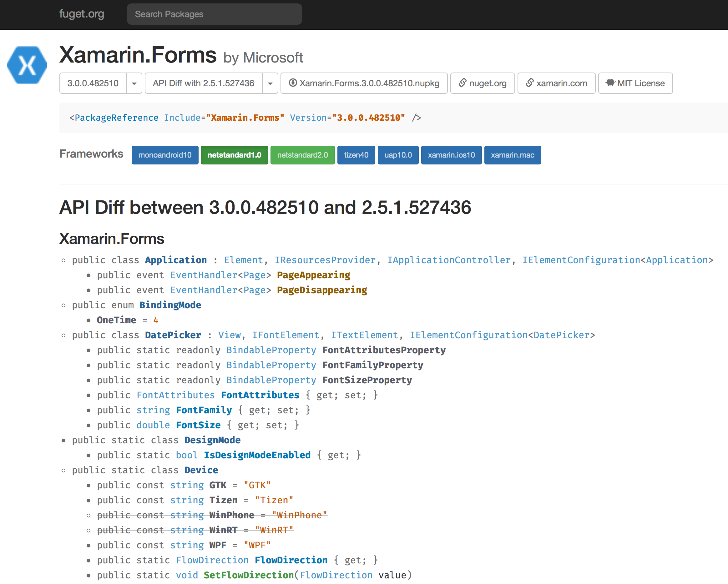Open the FontFamily property link

click(204, 410)
